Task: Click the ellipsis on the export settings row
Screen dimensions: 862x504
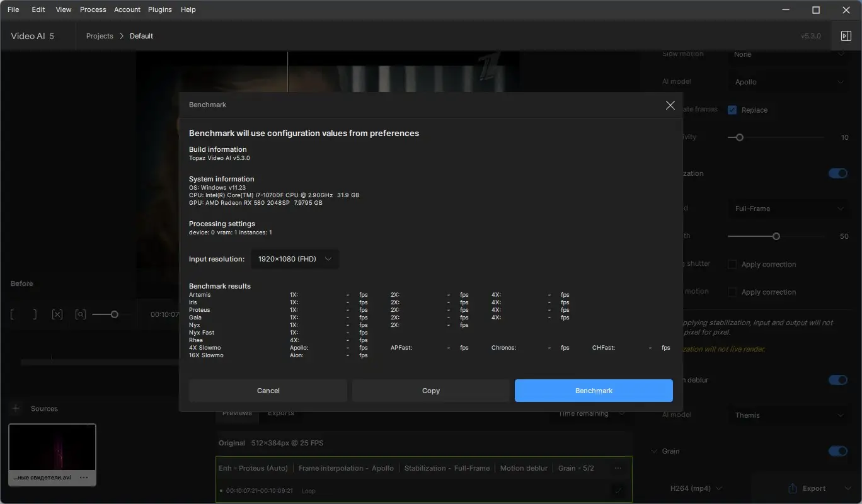Action: [618, 467]
